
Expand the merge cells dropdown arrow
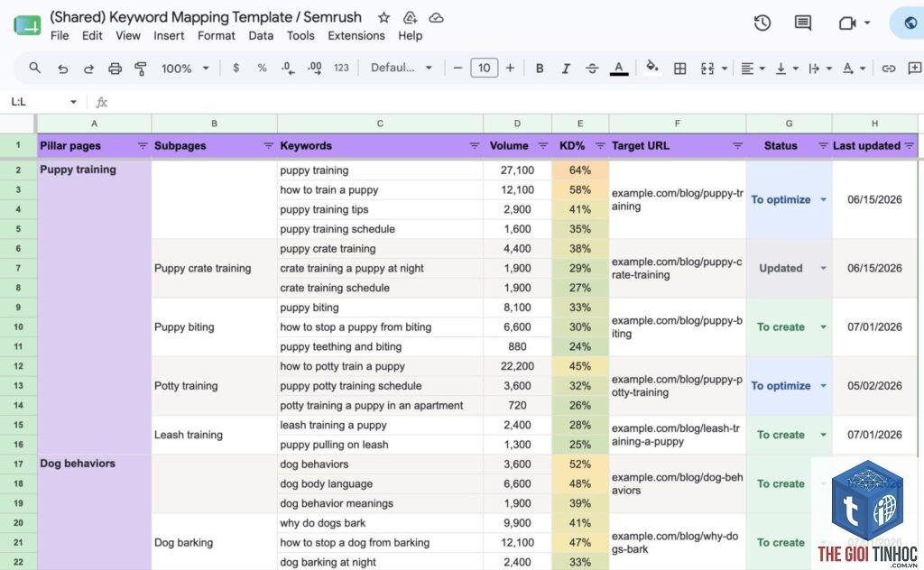(725, 69)
